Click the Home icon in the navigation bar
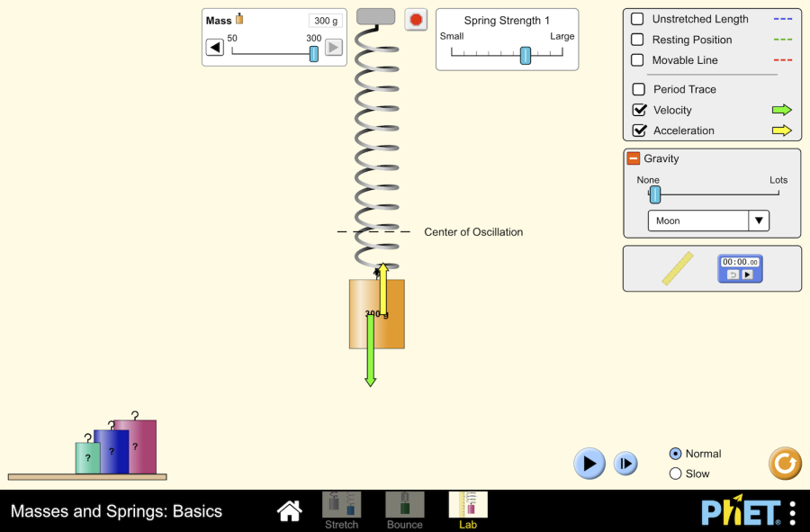The width and height of the screenshot is (810, 532). point(289,510)
